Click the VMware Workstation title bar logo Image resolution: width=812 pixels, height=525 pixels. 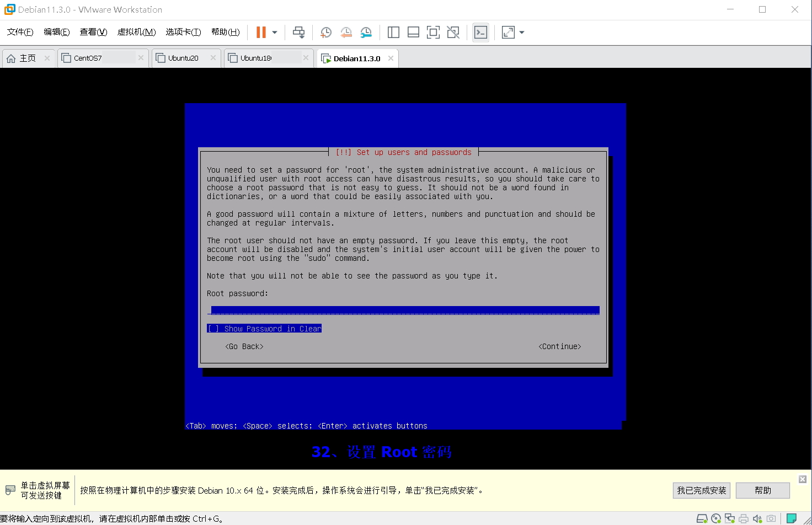[x=9, y=9]
